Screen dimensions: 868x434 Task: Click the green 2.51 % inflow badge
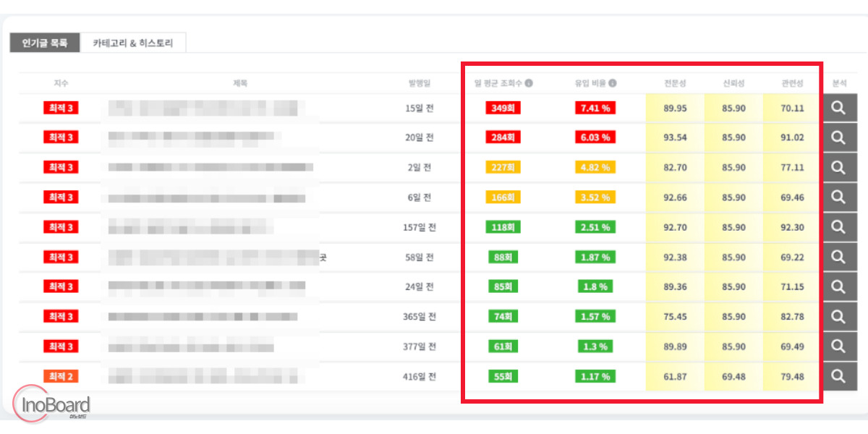click(x=595, y=227)
